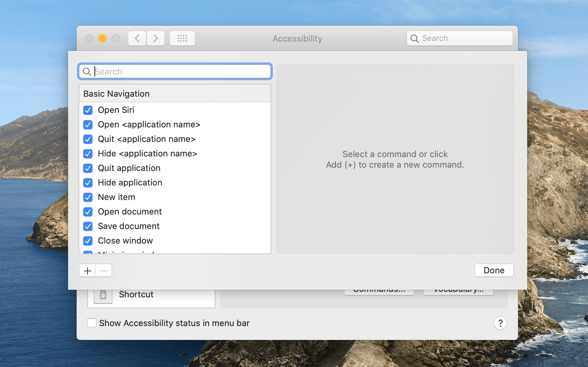Toggle the Save document command
The height and width of the screenshot is (367, 588).
coord(88,226)
